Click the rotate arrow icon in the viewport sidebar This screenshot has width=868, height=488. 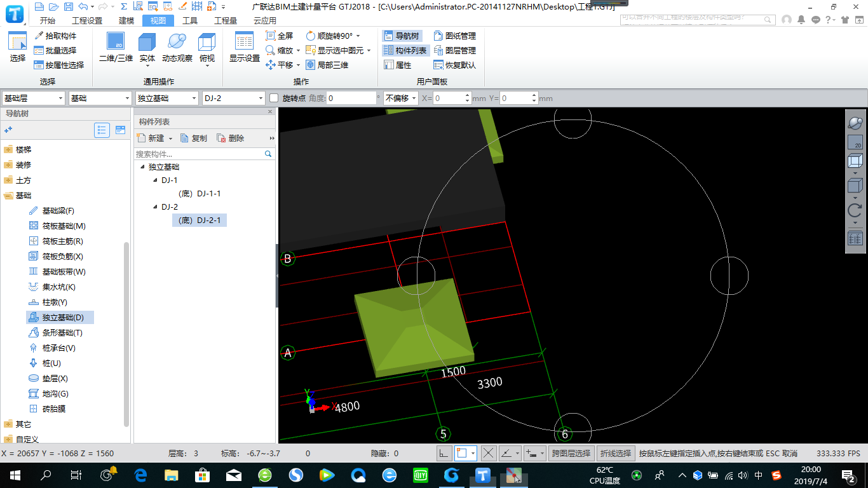tap(855, 210)
